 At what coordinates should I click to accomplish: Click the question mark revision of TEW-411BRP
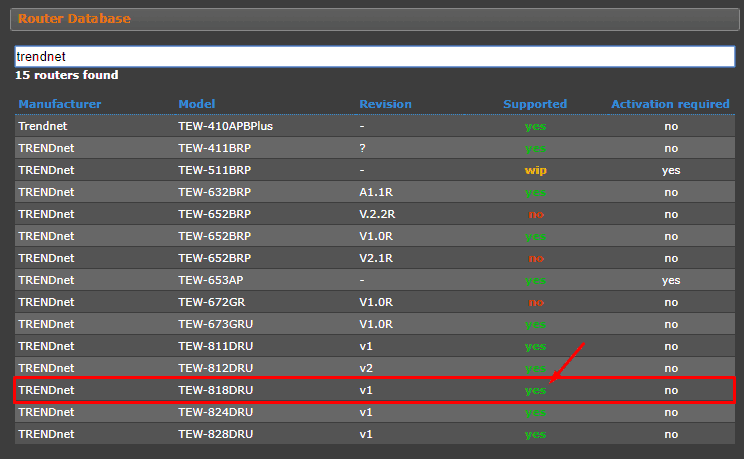pos(363,148)
